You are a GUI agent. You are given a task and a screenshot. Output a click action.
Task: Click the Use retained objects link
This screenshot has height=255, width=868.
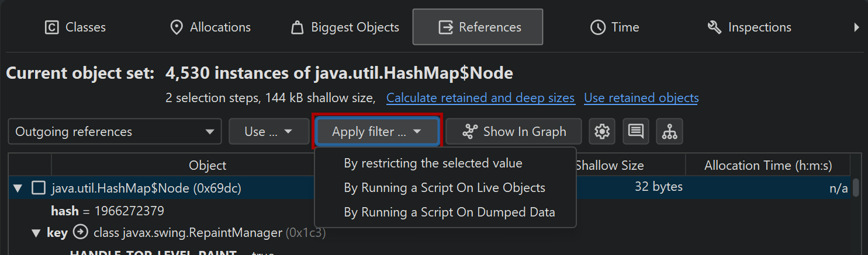[x=641, y=98]
